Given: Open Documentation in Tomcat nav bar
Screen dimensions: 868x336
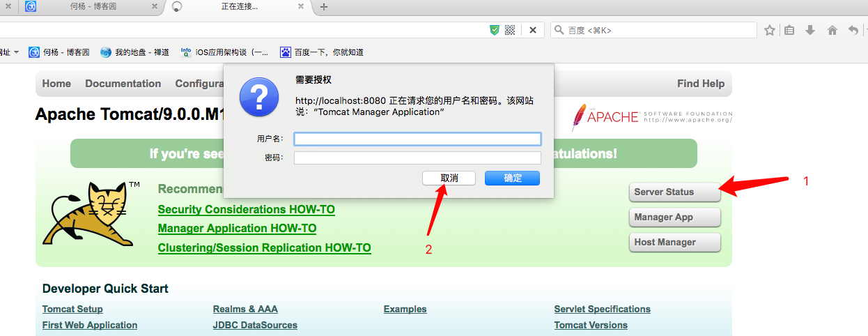Looking at the screenshot, I should point(123,84).
